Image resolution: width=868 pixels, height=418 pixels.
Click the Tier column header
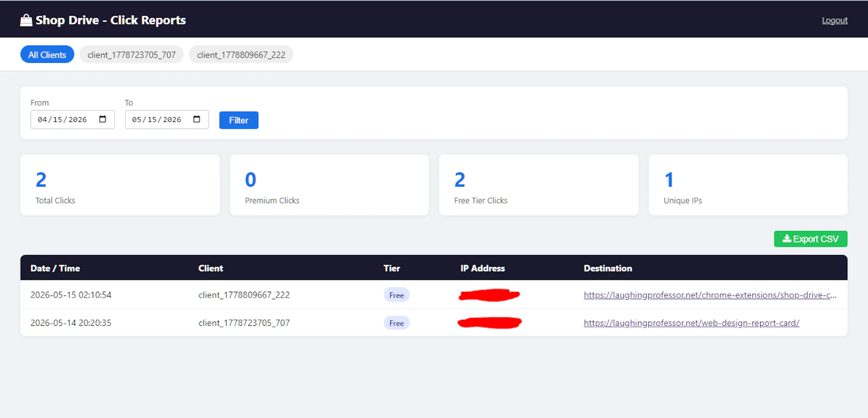392,268
